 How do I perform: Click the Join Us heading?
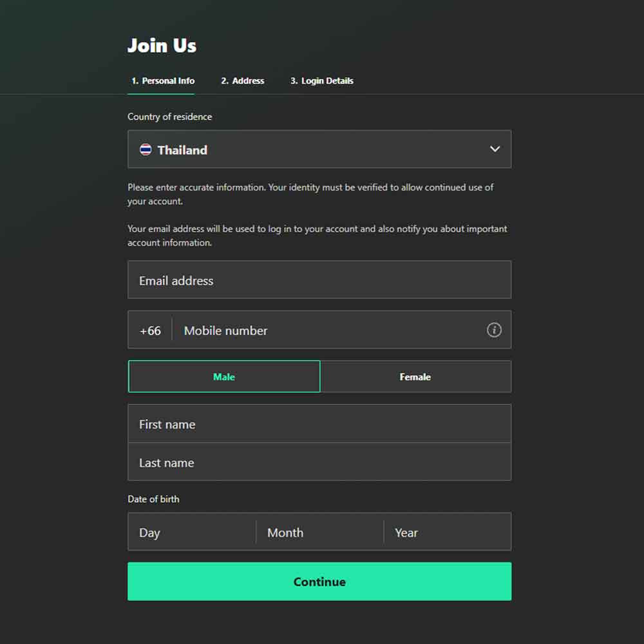pos(162,46)
